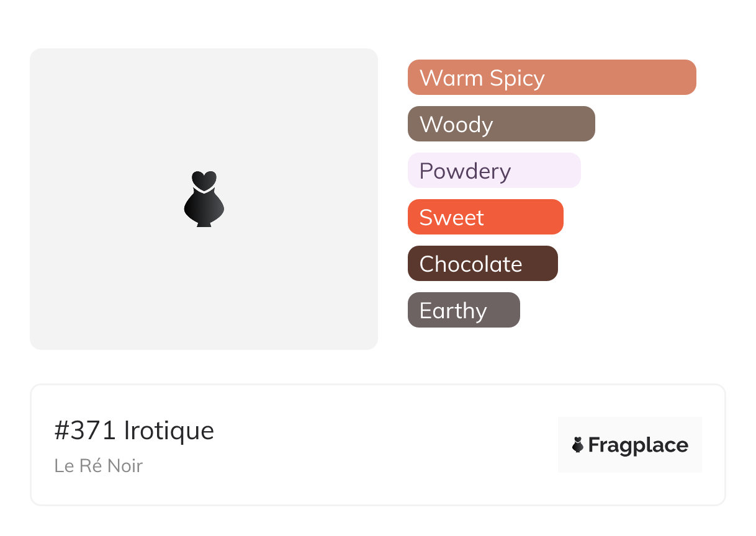This screenshot has height=536, width=756.
Task: Click the "Chocolate" text label
Action: click(470, 264)
